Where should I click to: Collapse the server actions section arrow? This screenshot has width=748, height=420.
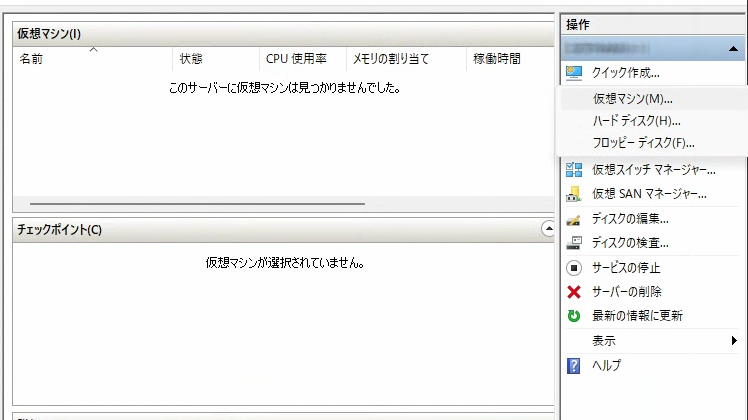tap(734, 49)
